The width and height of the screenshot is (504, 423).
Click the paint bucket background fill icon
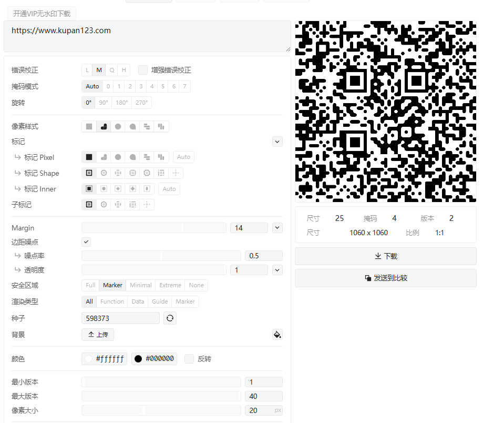[277, 335]
